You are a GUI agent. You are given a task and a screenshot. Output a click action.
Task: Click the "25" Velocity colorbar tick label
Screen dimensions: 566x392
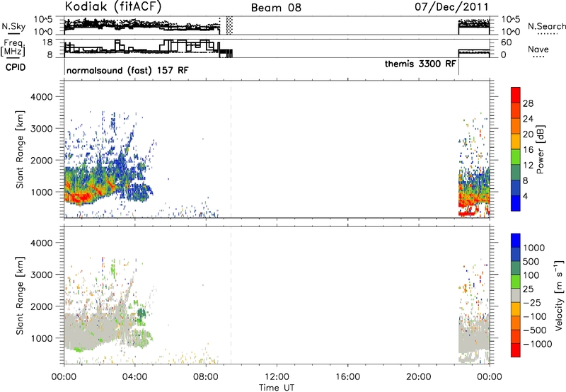click(529, 289)
